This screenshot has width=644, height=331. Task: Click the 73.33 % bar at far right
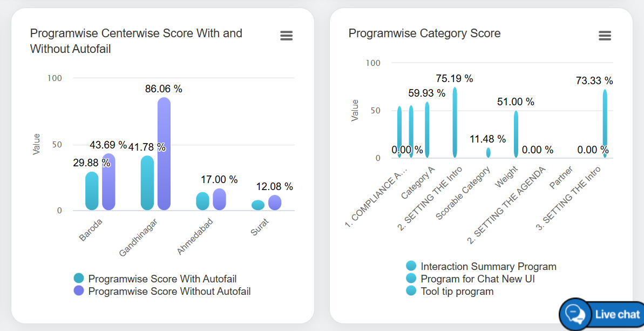click(x=605, y=123)
